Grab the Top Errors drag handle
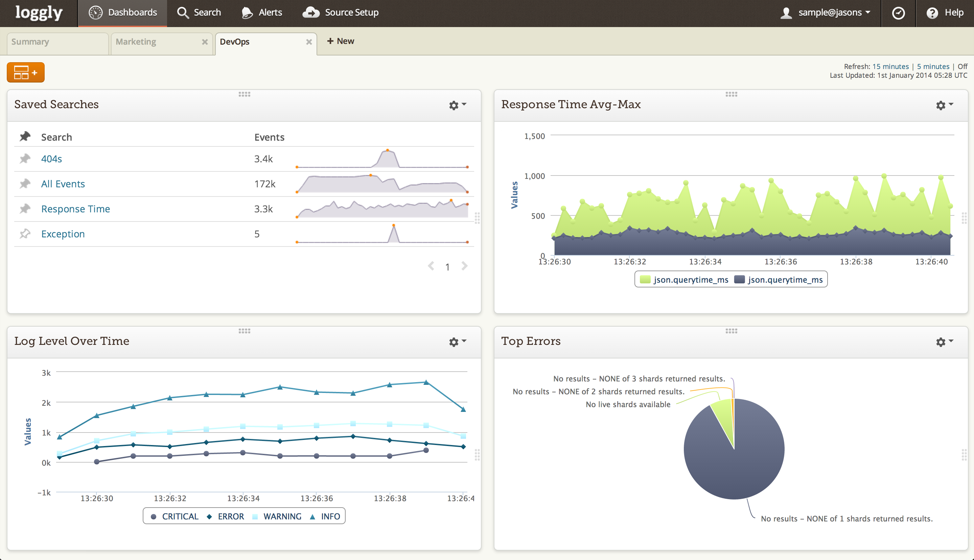 coord(732,331)
